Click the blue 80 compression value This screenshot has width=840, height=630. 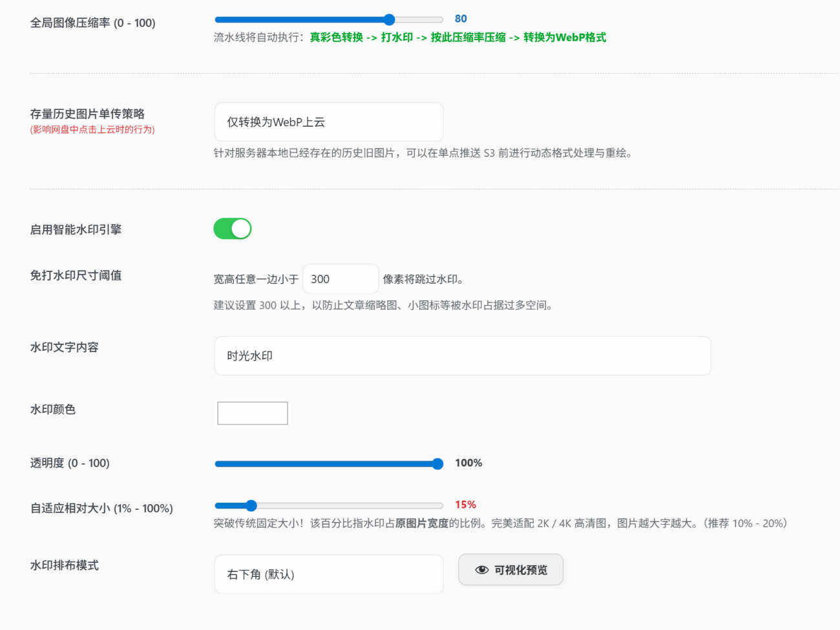(x=461, y=19)
